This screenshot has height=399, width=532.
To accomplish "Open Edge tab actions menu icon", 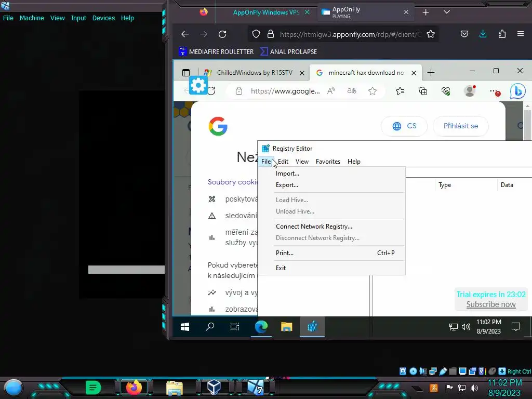I will (186, 73).
